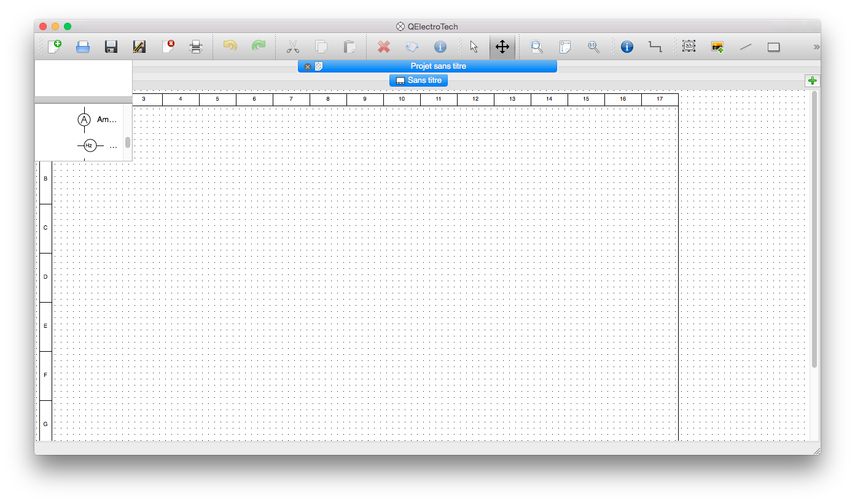This screenshot has height=504, width=855.
Task: Click the new project icon
Action: coord(55,47)
